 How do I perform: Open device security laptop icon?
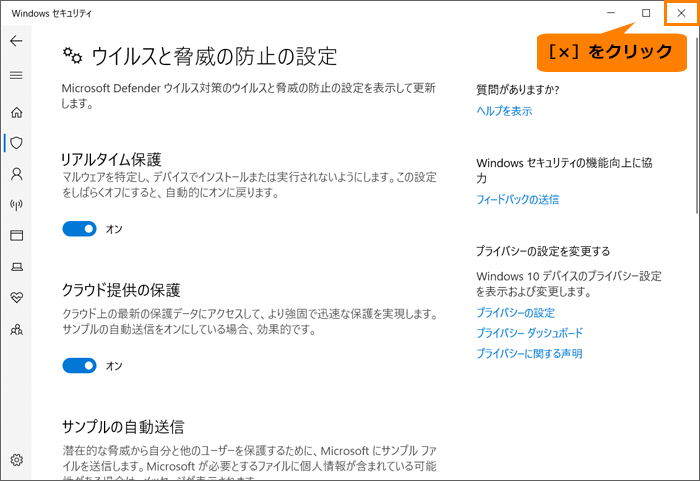tap(17, 267)
